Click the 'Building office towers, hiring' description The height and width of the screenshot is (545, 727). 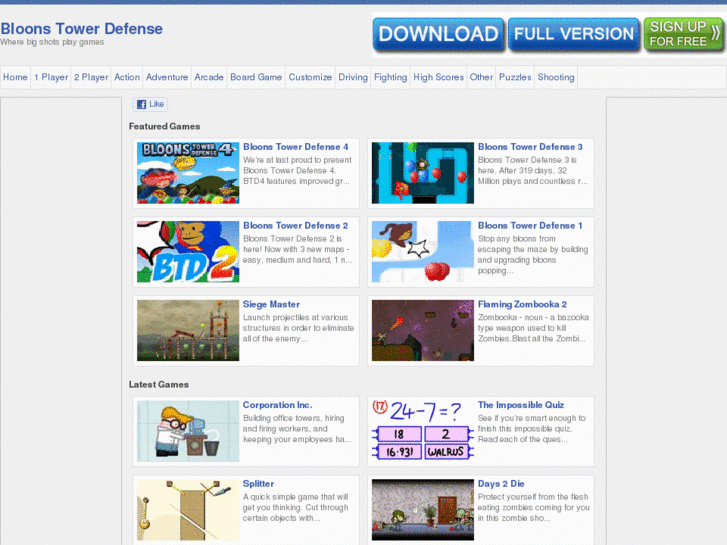[x=297, y=429]
